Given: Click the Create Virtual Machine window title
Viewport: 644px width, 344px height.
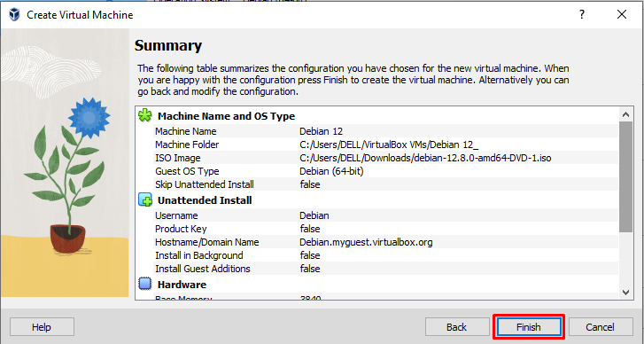Looking at the screenshot, I should point(80,15).
